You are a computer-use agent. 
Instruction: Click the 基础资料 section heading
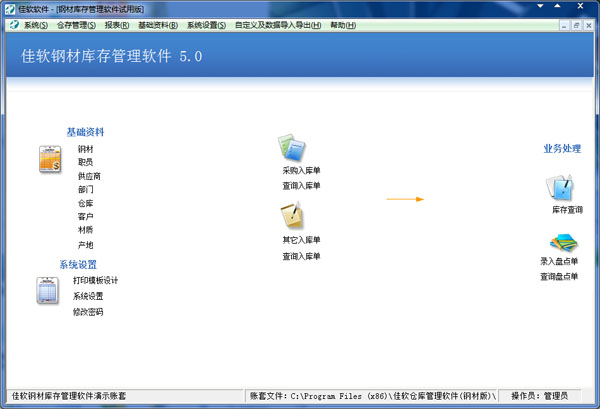(x=85, y=132)
